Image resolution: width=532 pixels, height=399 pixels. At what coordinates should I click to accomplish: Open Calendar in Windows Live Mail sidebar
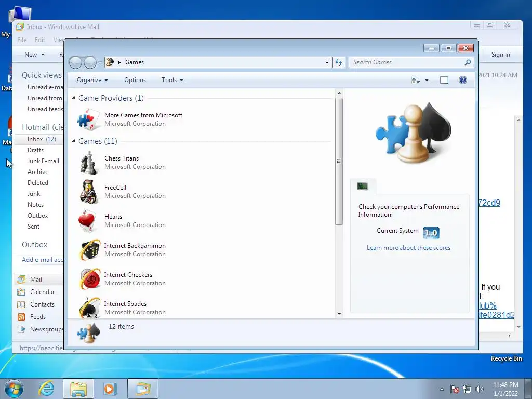pyautogui.click(x=43, y=292)
